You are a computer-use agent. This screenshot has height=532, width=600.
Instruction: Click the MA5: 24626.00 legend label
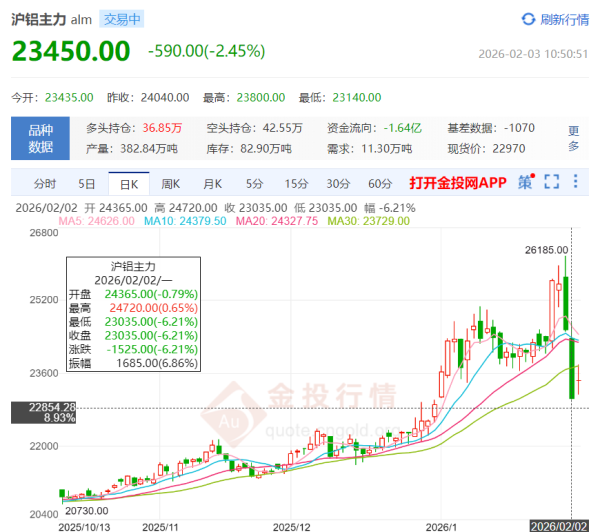coord(96,221)
